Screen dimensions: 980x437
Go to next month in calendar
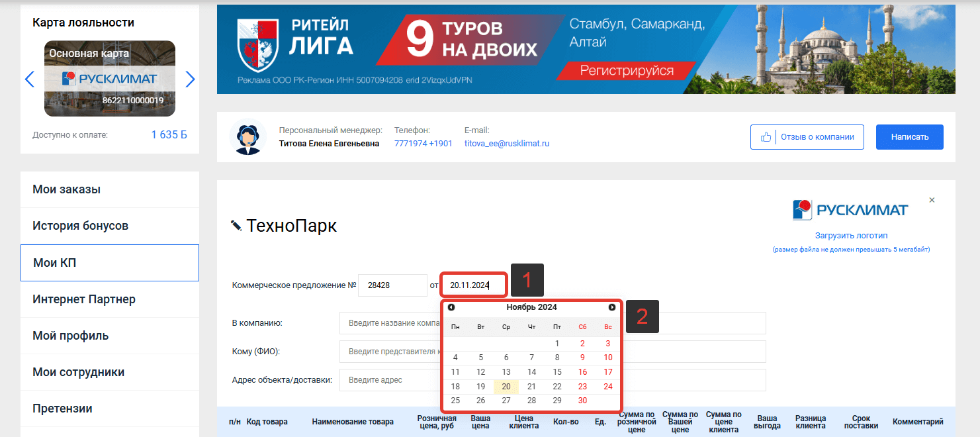click(x=612, y=307)
